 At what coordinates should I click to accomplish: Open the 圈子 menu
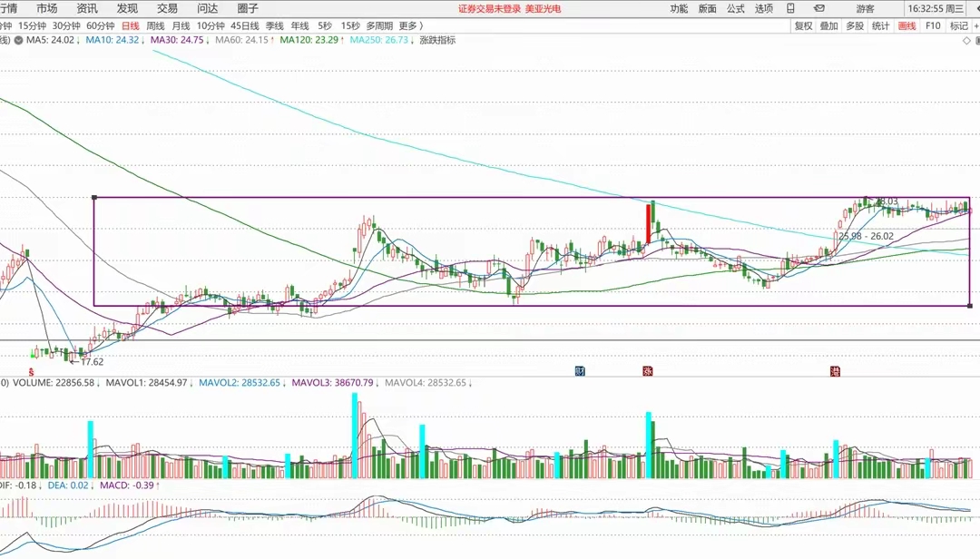(248, 9)
